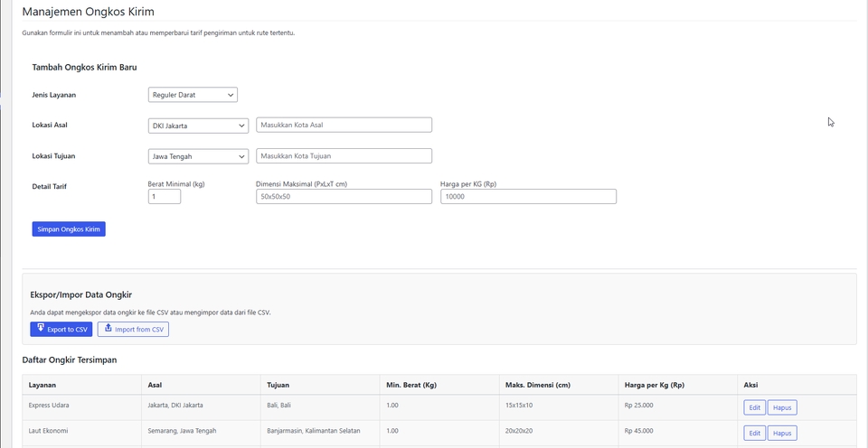Focus the Masukkan Kota Tujuan input
The width and height of the screenshot is (868, 448).
pyautogui.click(x=344, y=156)
